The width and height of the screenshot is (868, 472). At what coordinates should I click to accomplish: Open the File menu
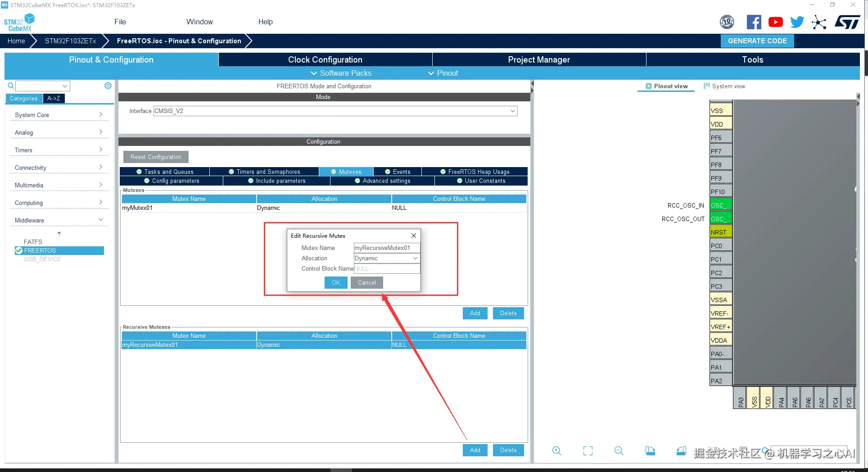[120, 22]
